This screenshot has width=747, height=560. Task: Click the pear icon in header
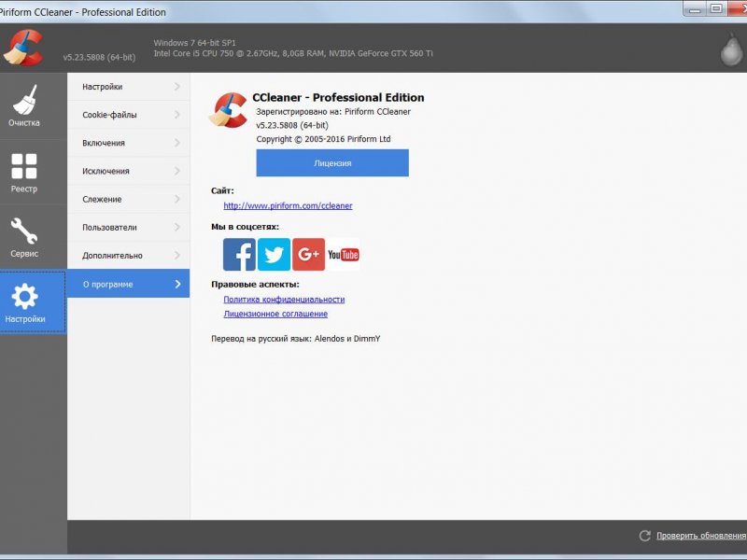[x=731, y=49]
